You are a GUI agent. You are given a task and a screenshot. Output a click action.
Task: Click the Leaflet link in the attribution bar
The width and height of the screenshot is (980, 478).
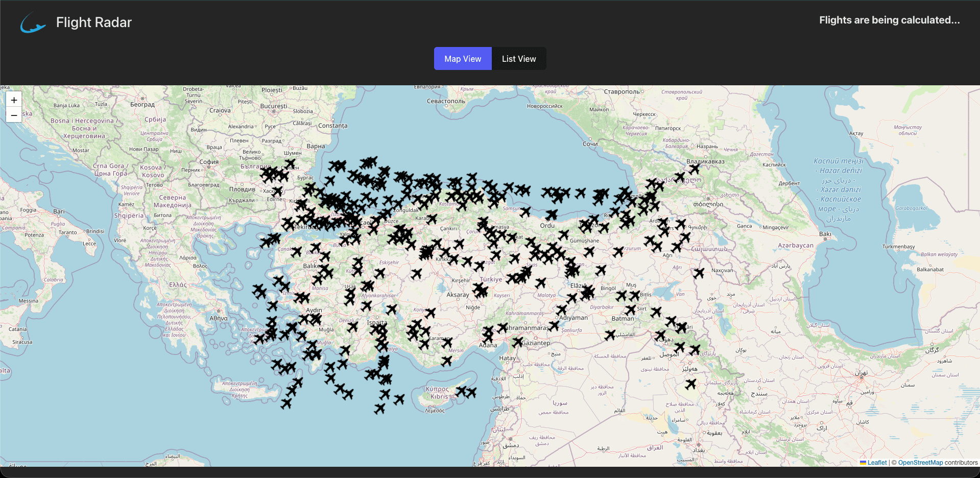[876, 463]
